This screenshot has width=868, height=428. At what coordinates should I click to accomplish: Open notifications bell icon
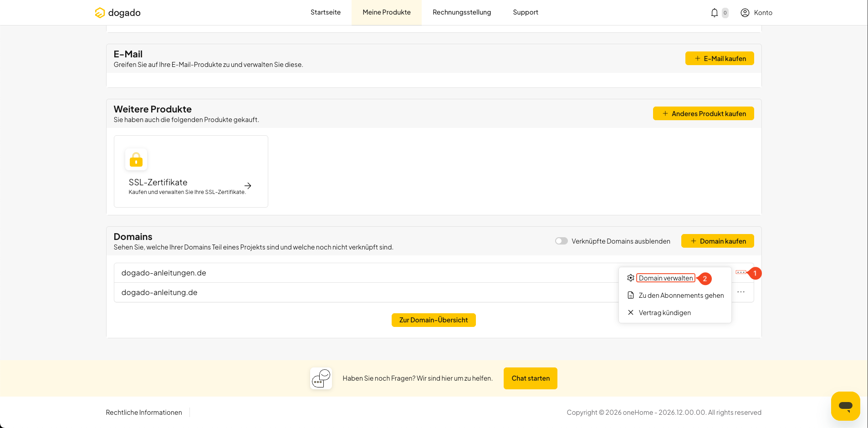pos(714,13)
